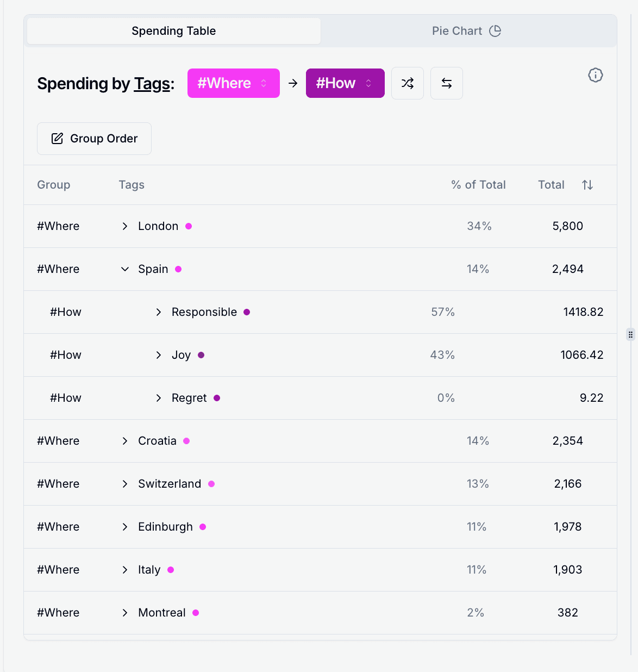Open the info icon tooltip
This screenshot has height=672, width=638.
click(595, 76)
